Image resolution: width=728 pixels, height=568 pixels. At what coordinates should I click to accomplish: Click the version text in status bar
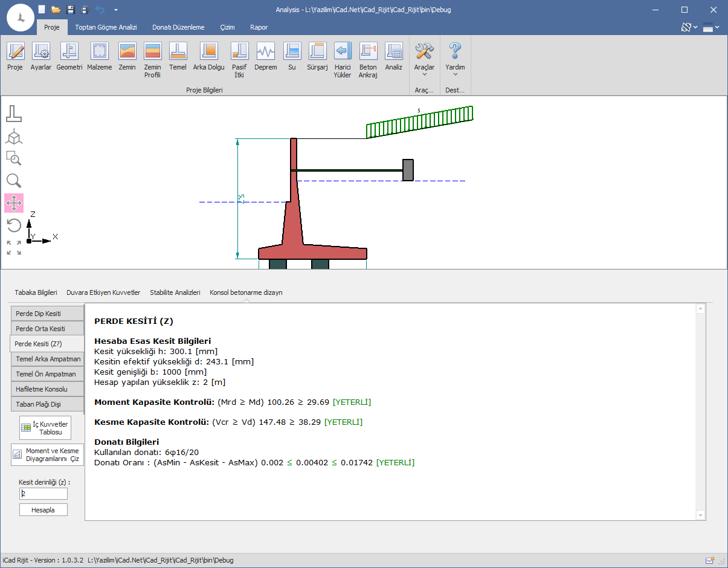coord(42,560)
